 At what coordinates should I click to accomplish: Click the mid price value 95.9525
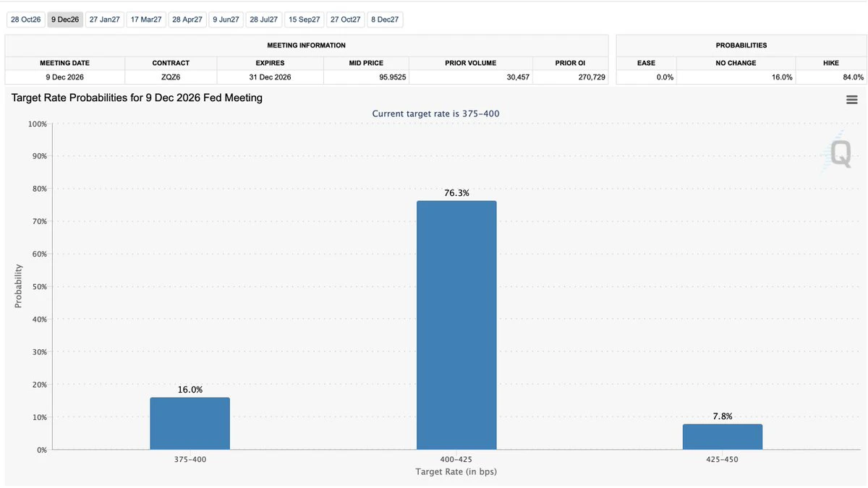(x=393, y=77)
